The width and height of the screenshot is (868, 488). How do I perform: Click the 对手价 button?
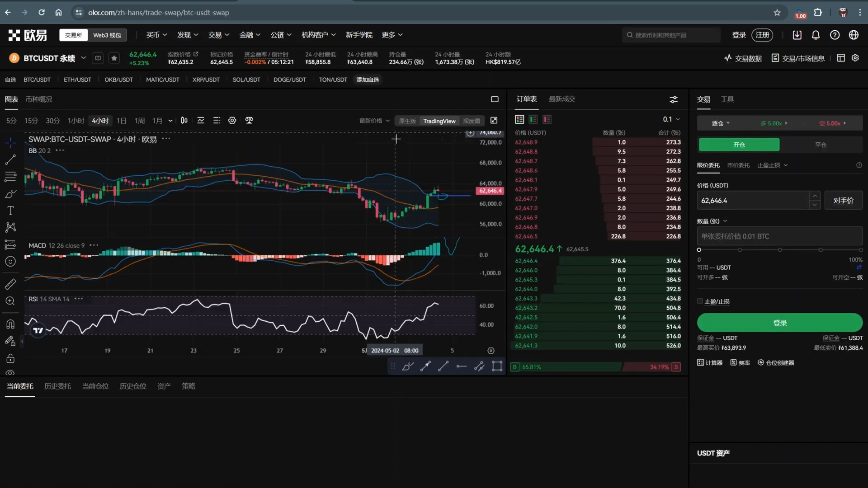click(843, 200)
